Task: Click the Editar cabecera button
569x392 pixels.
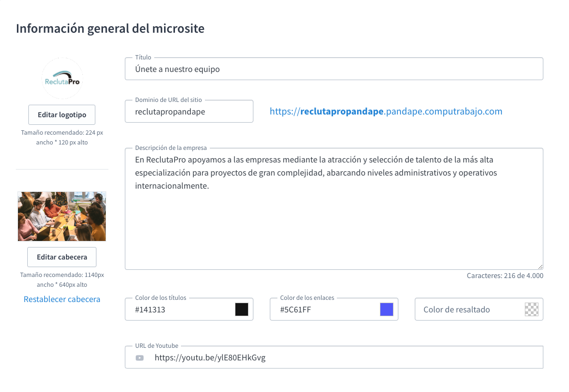Action: coord(62,257)
